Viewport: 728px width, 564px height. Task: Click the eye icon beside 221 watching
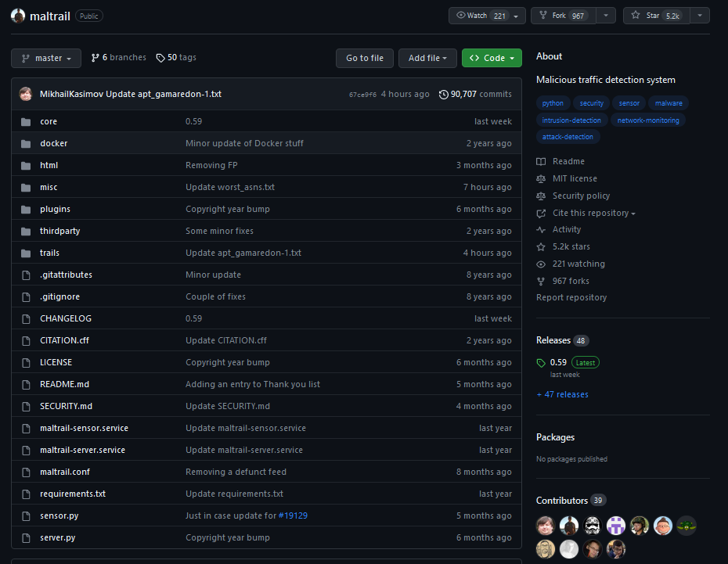click(x=541, y=264)
